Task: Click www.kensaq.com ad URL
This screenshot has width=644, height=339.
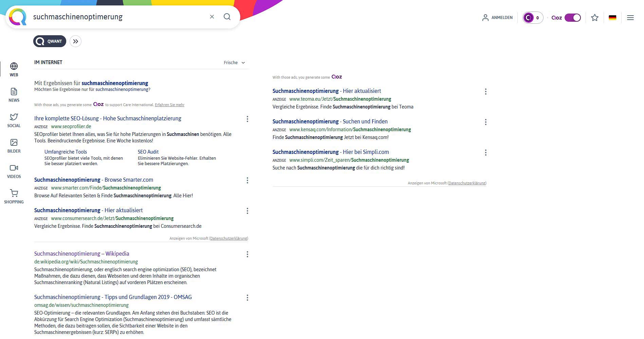Action: 350,129
